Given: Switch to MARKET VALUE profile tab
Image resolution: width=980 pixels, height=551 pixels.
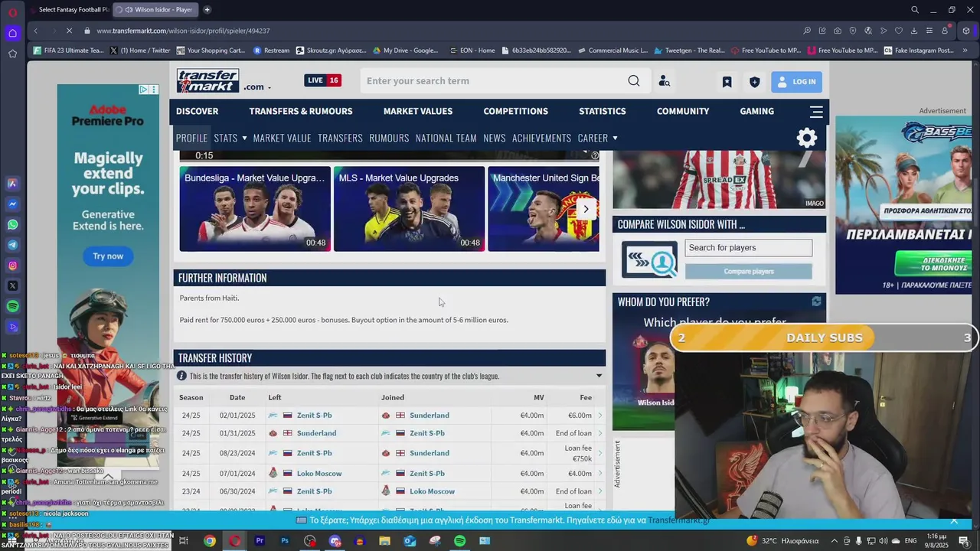Looking at the screenshot, I should tap(282, 138).
